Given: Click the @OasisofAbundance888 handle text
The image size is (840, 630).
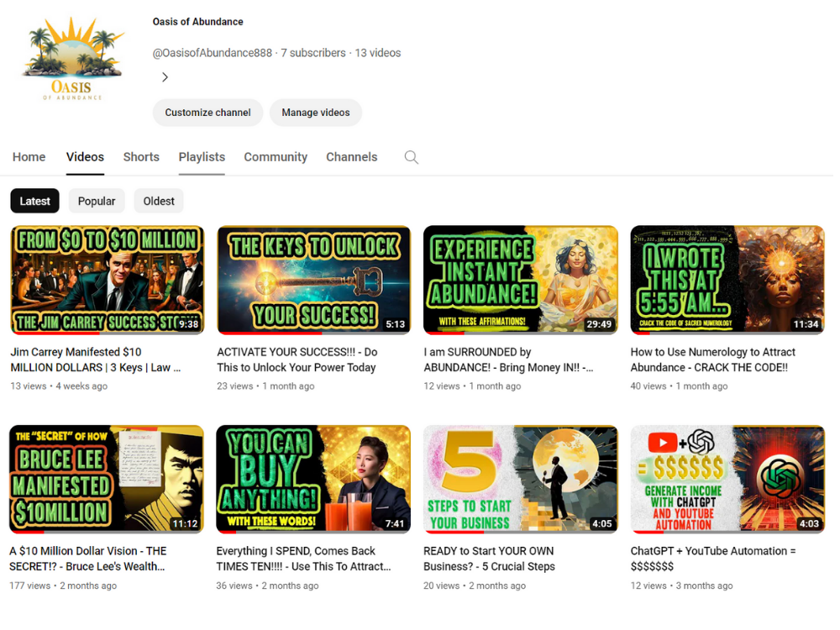Looking at the screenshot, I should click(x=213, y=53).
